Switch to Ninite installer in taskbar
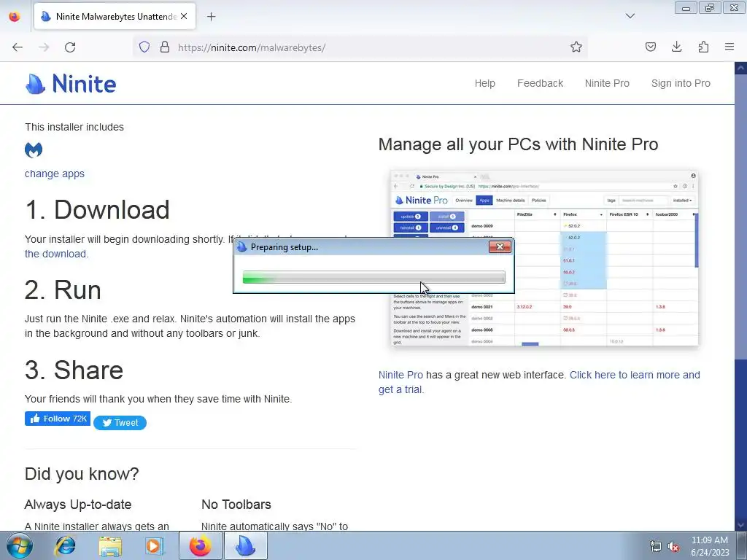This screenshot has width=747, height=560. 246,545
